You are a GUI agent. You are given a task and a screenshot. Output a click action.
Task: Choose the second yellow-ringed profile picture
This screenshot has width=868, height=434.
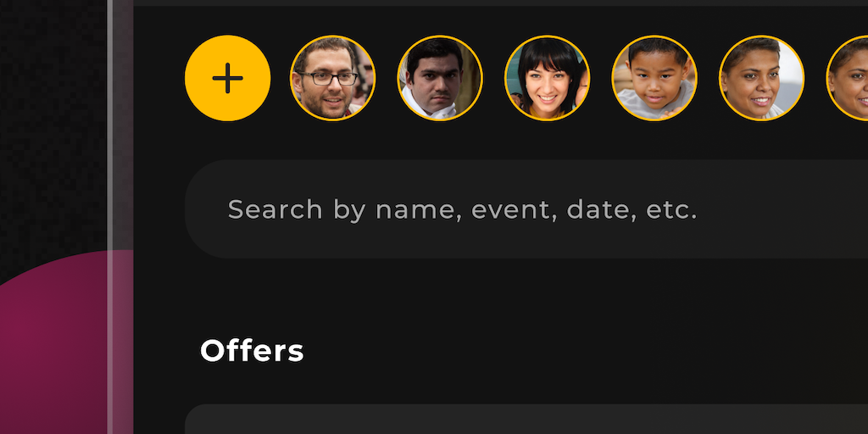pyautogui.click(x=440, y=78)
